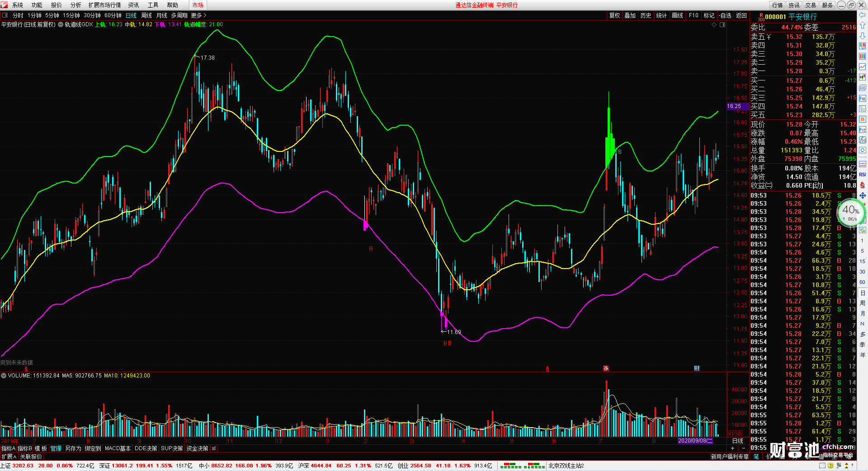
Task: Click the RSI indicator sidebar icon
Action: coord(863,174)
